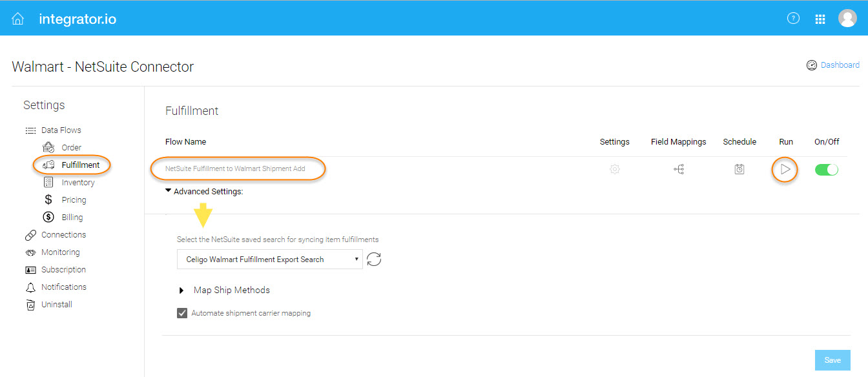868x377 pixels.
Task: Run the NetSuite Fulfillment flow
Action: (x=785, y=169)
